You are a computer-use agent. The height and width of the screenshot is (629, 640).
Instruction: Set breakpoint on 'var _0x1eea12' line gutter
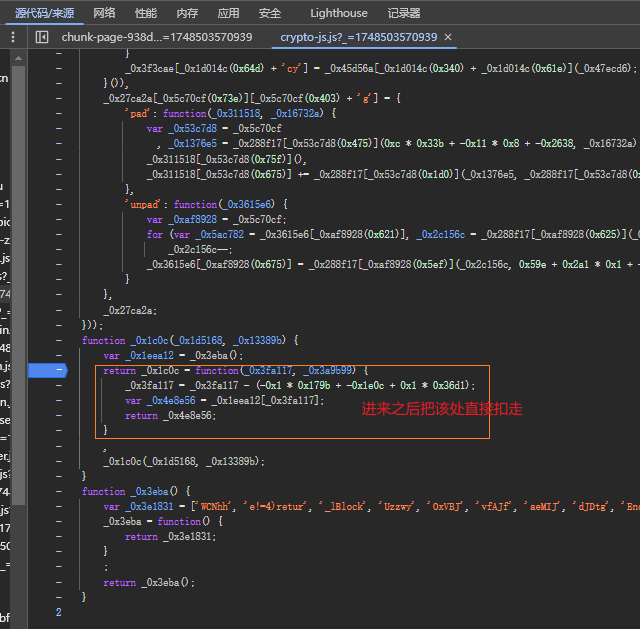(x=59, y=355)
